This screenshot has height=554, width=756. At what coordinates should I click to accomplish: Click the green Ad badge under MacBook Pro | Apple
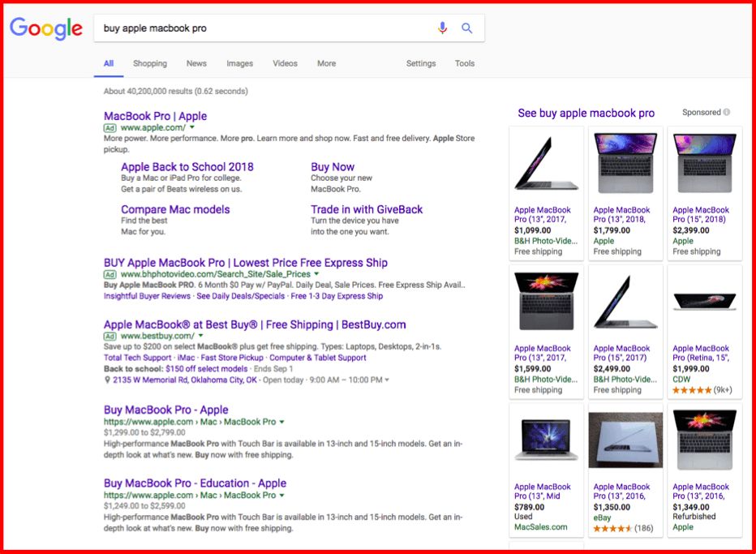click(109, 127)
